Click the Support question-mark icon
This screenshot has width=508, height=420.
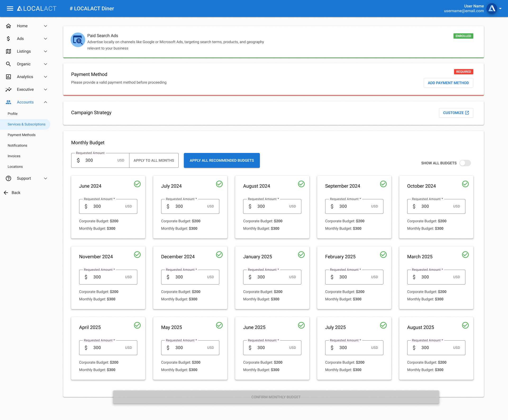[x=8, y=178]
